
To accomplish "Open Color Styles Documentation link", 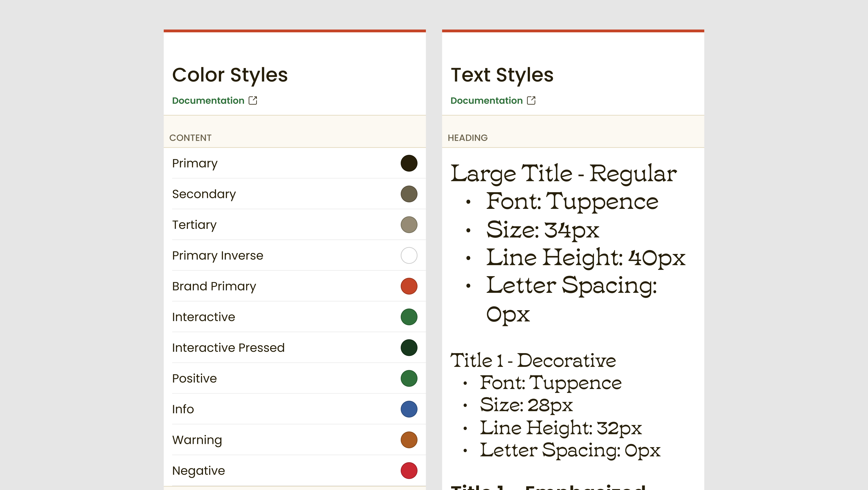I will coord(208,100).
